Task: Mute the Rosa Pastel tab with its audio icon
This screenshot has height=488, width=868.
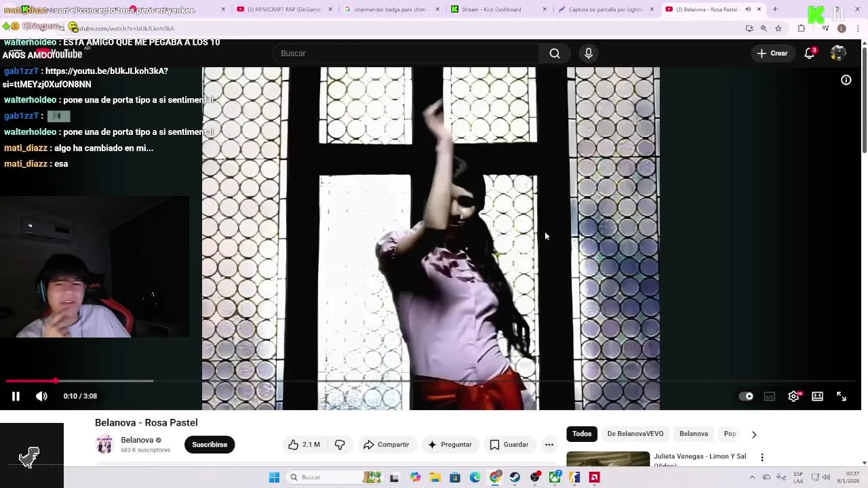Action: (x=748, y=9)
